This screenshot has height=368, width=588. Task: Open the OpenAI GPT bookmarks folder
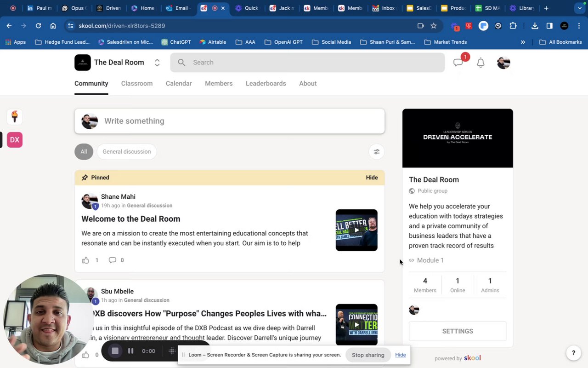coord(283,42)
